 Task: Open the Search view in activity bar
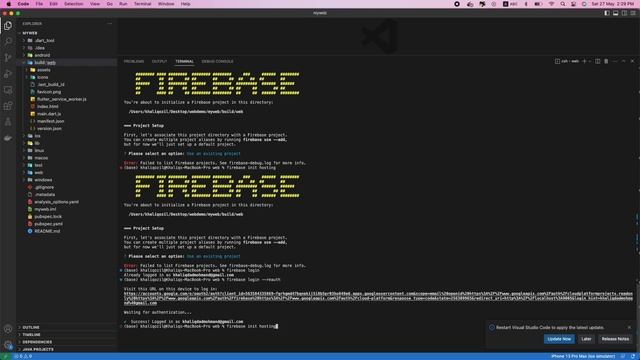point(8,41)
